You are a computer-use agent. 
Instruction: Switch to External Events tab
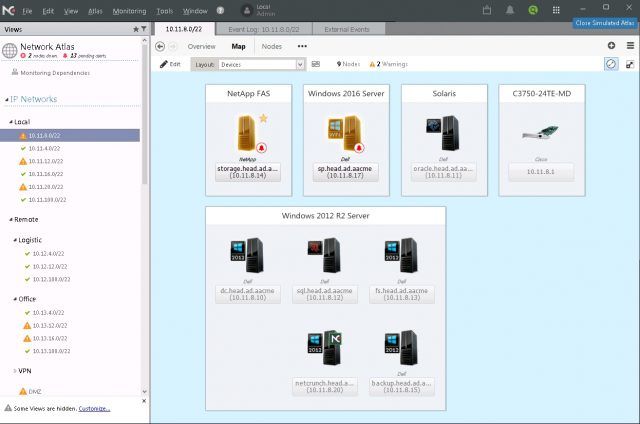(x=347, y=29)
